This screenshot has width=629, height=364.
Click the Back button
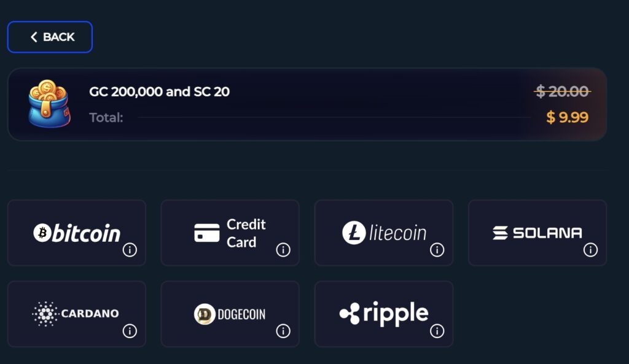(x=50, y=37)
